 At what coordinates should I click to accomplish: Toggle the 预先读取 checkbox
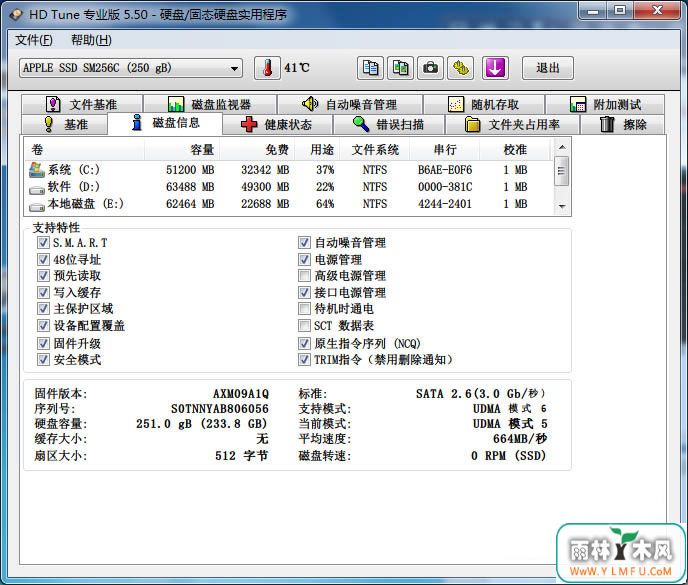(x=43, y=276)
